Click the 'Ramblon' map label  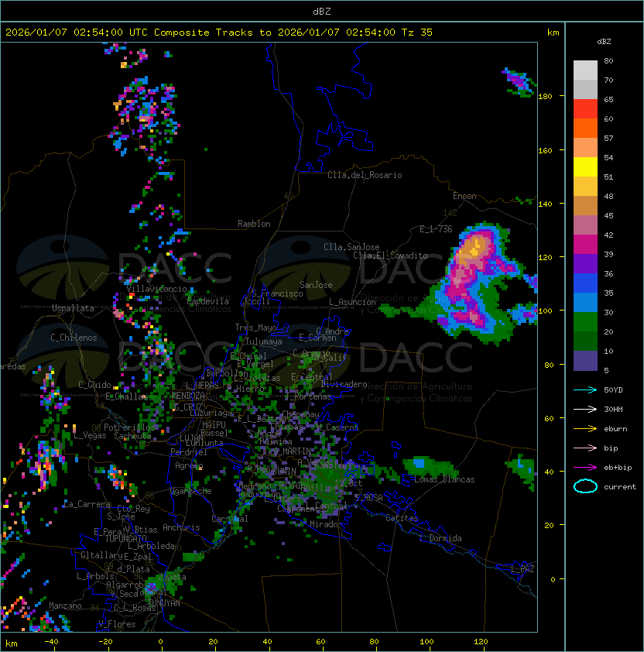coord(254,224)
